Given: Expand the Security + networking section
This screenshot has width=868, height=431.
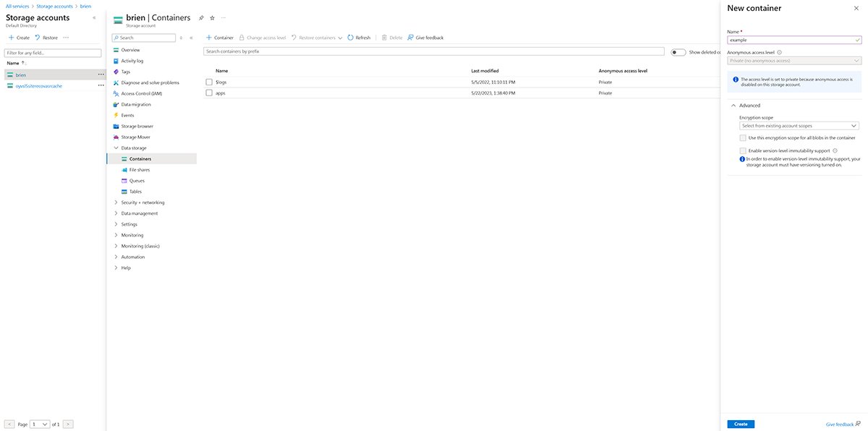Looking at the screenshot, I should tap(142, 202).
